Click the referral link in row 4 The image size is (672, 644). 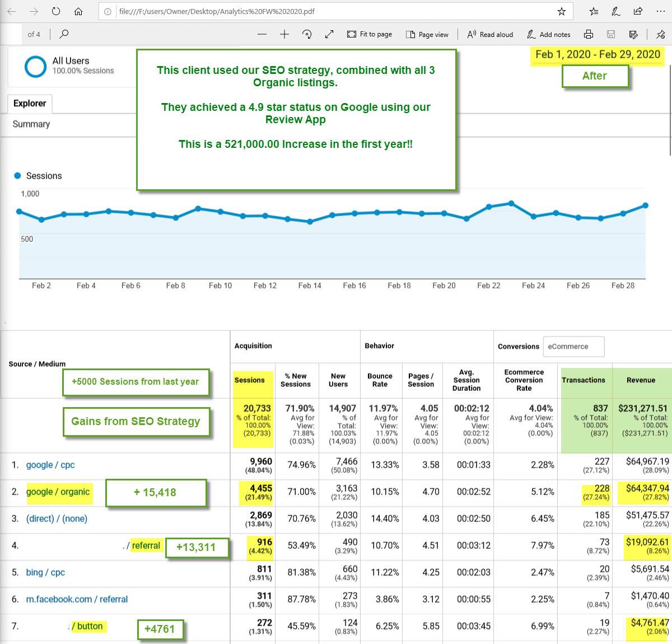click(x=146, y=545)
